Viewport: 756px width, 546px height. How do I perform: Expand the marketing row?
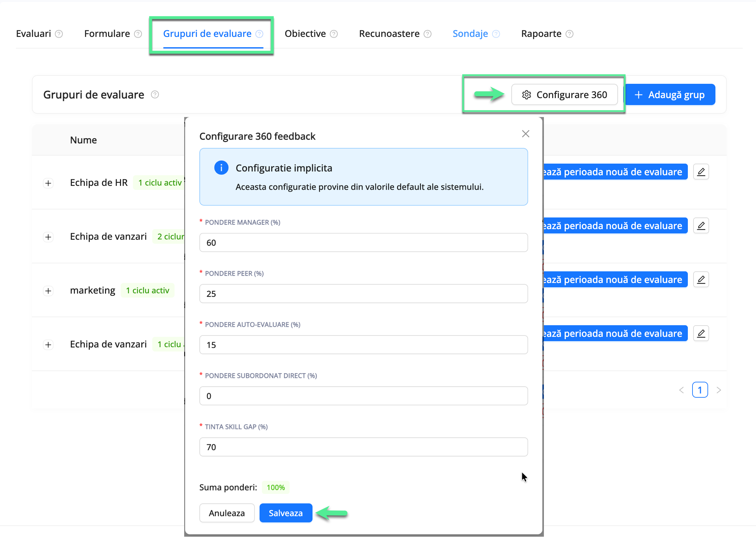(48, 291)
